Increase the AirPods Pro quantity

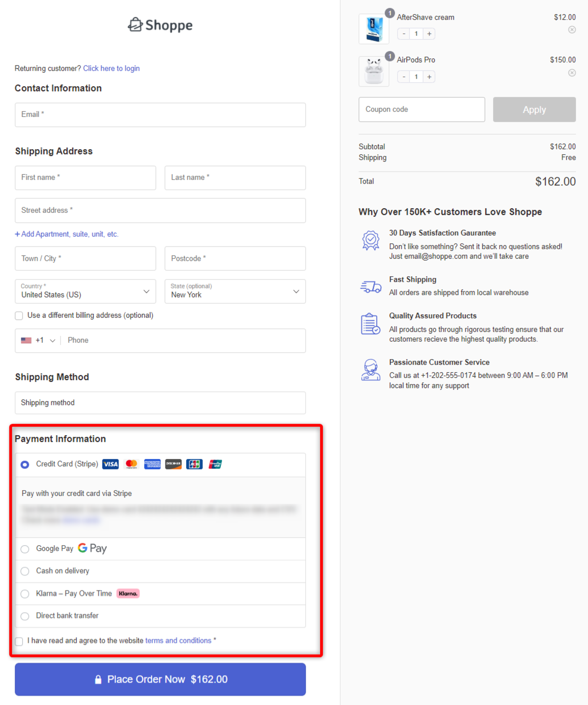429,76
